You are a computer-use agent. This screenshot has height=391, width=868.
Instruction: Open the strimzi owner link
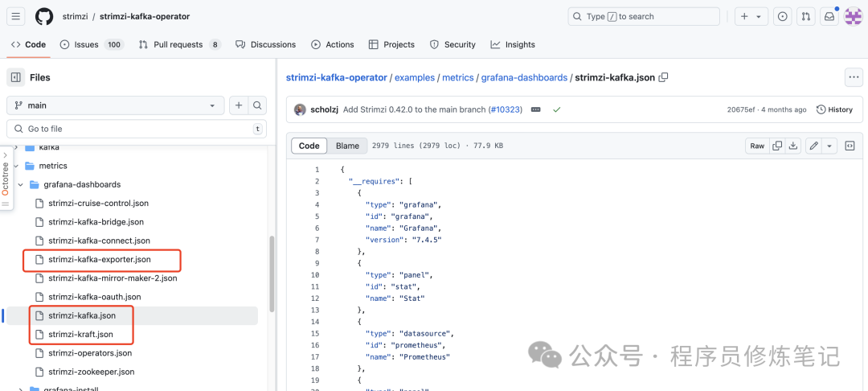point(74,17)
